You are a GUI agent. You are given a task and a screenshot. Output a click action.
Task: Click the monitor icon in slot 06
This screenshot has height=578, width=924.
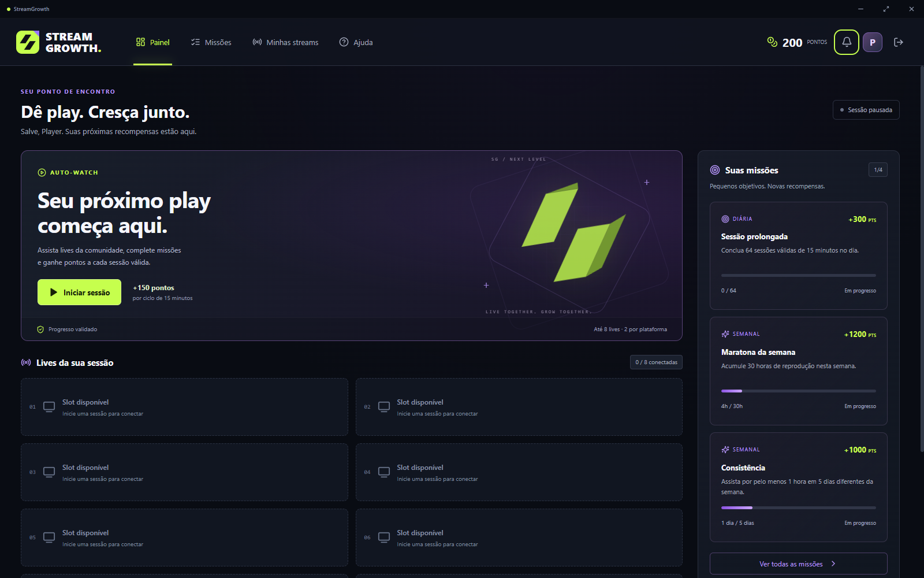coord(384,538)
